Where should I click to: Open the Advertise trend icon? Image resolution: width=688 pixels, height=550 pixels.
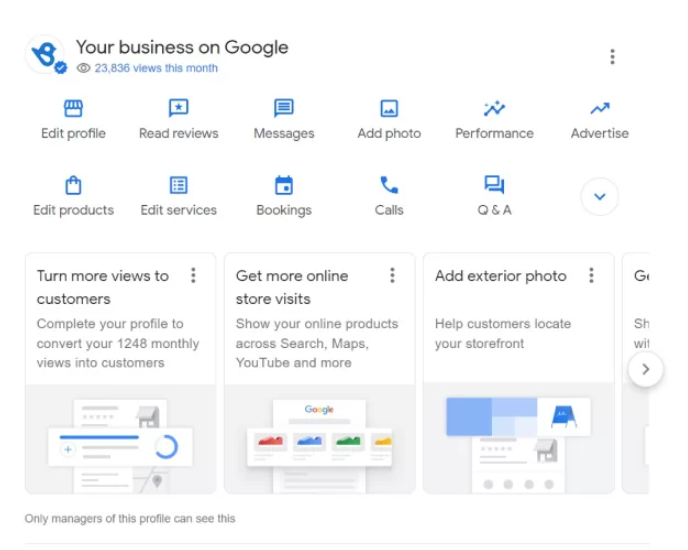tap(600, 108)
